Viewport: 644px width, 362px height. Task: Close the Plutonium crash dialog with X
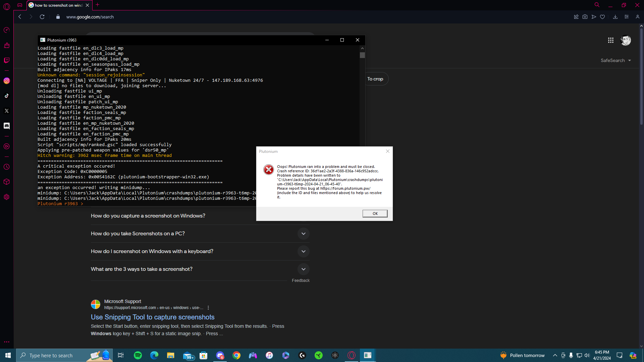pos(388,151)
